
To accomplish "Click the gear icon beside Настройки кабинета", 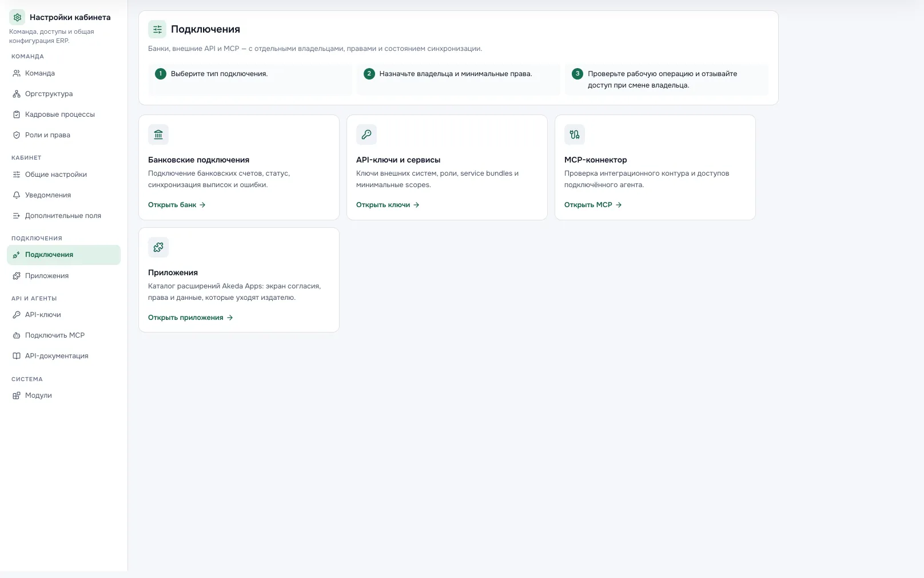I will click(x=17, y=17).
